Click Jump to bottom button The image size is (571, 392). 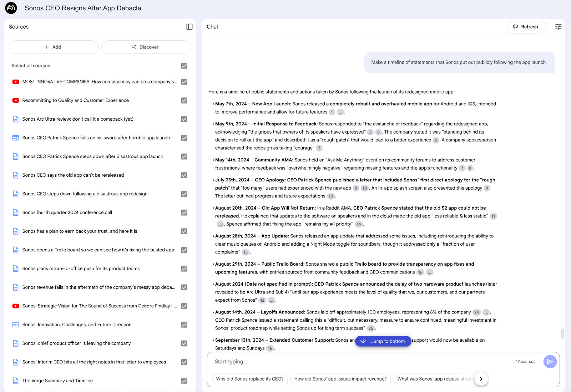click(383, 341)
